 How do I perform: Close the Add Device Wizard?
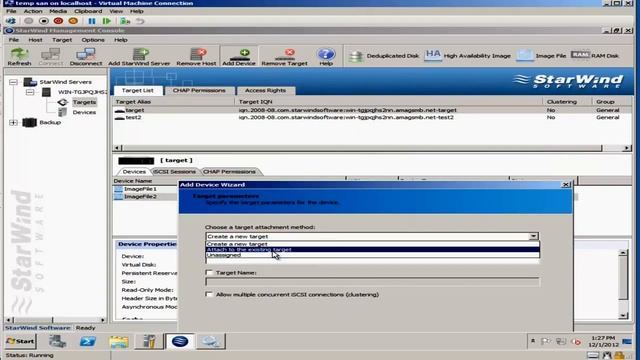566,184
